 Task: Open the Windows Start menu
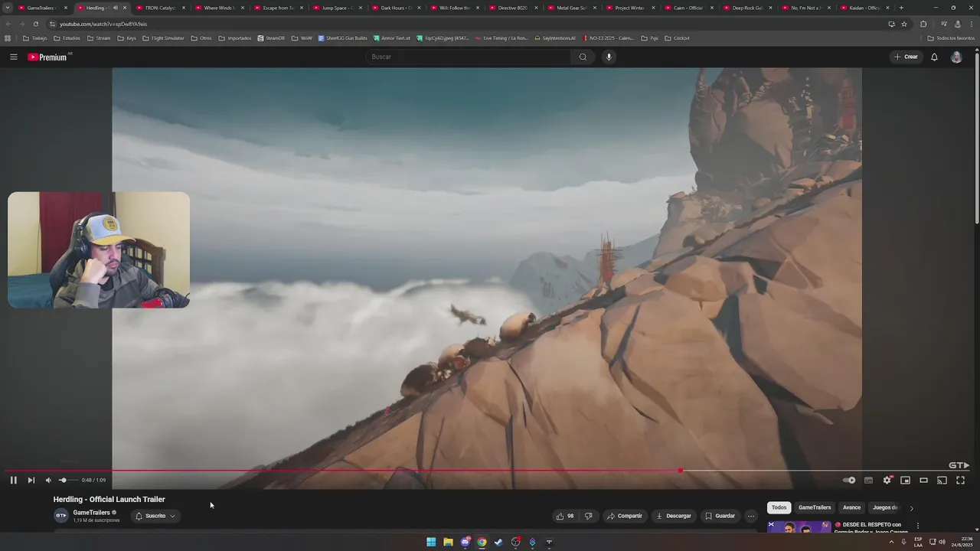[x=431, y=542]
